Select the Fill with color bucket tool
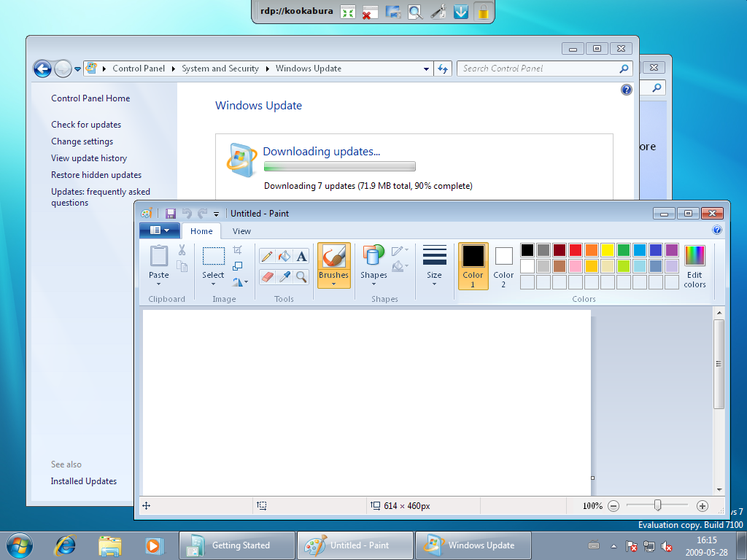This screenshot has height=560, width=747. pos(285,256)
